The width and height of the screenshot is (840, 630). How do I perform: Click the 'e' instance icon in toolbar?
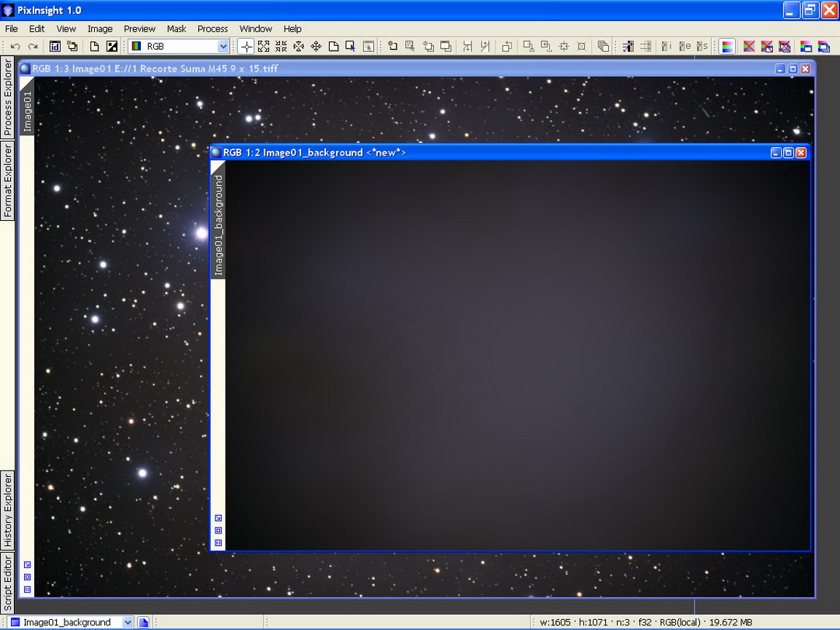pyautogui.click(x=684, y=47)
